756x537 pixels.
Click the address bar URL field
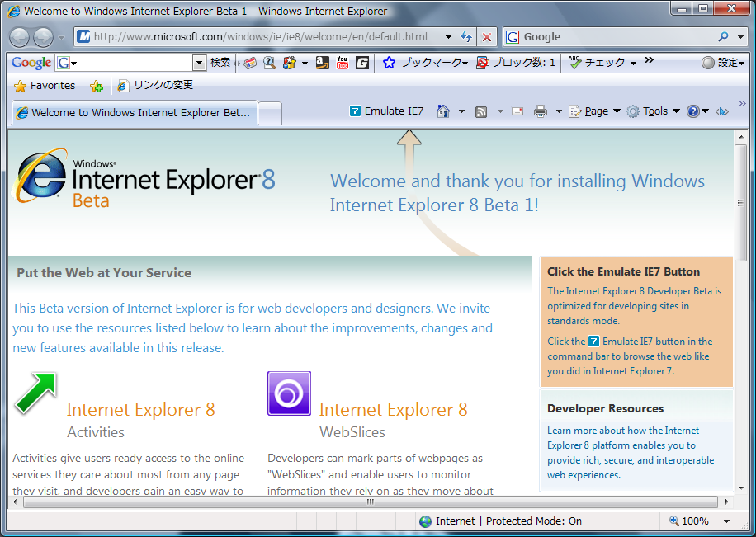[258, 36]
